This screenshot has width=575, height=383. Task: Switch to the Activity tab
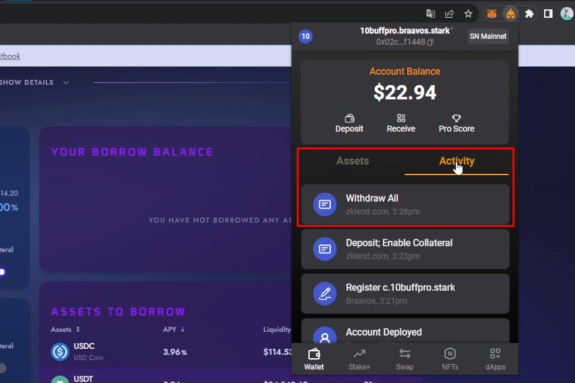(x=457, y=161)
